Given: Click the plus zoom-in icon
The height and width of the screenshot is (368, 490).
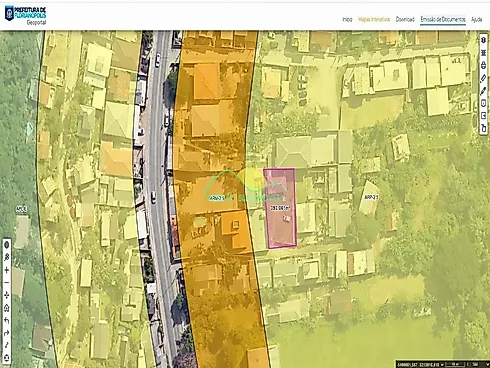Looking at the screenshot, I should [7, 270].
